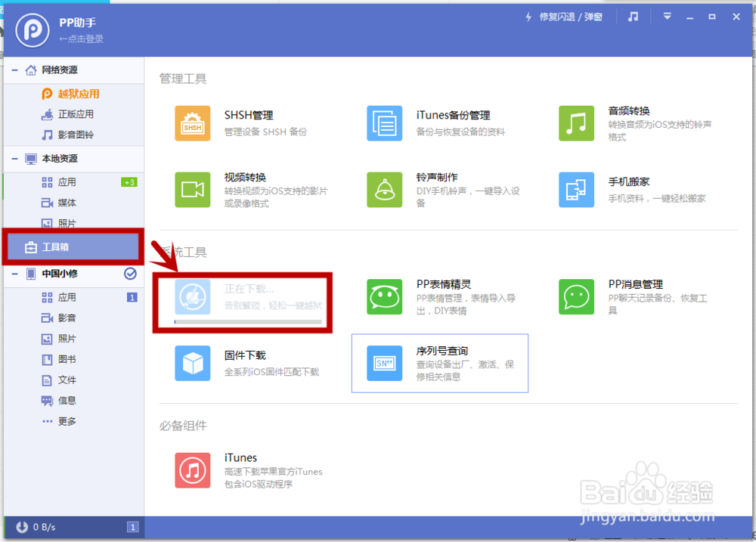Click ←点击登录 login link
Image resolution: width=756 pixels, height=542 pixels.
(81, 39)
